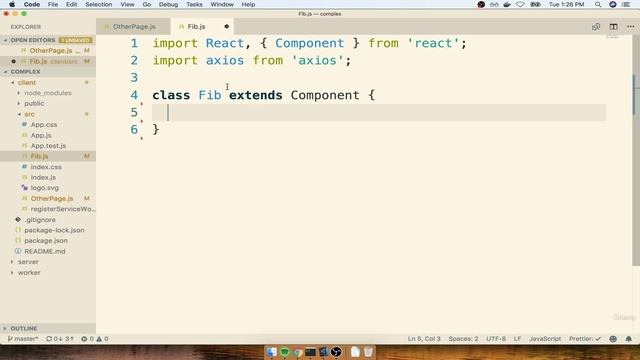Image resolution: width=640 pixels, height=360 pixels.
Task: Change file encoding UTF-8
Action: point(496,339)
